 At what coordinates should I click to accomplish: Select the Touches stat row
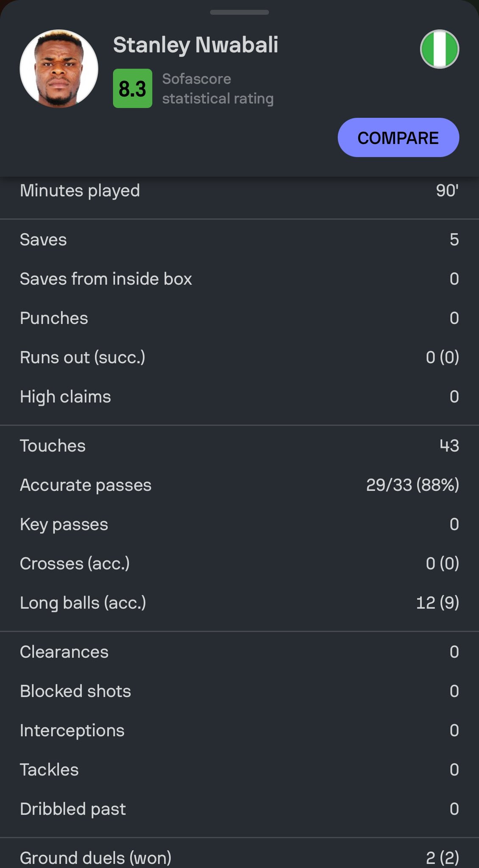pyautogui.click(x=239, y=446)
